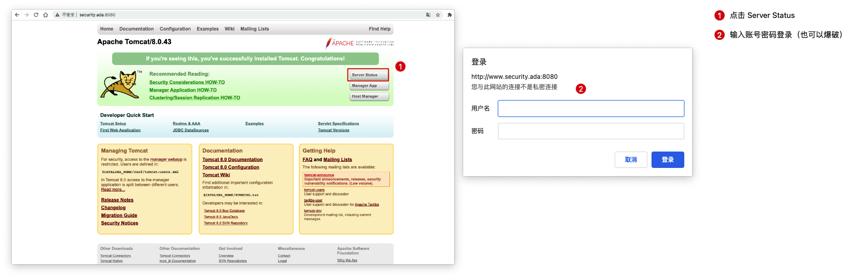
Task: Open the tomcat-users mailing list link
Action: [x=314, y=190]
